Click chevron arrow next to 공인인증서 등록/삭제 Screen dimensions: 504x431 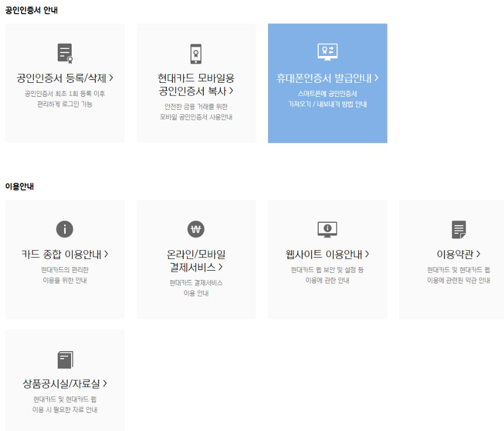coord(111,78)
